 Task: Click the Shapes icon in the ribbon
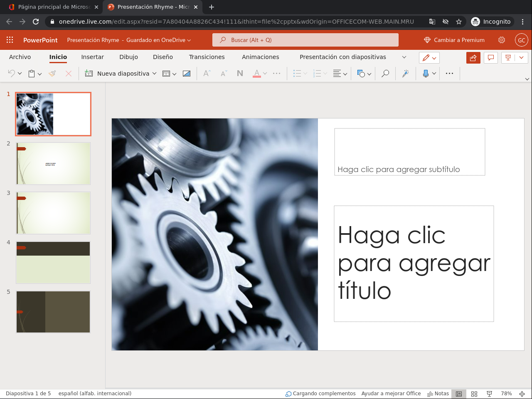pos(361,74)
